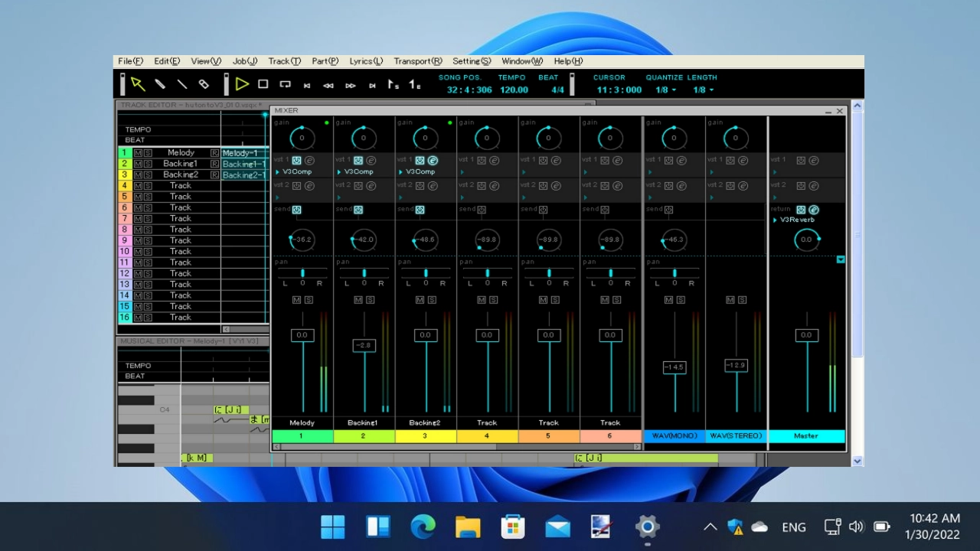Set the start marker flag
The width and height of the screenshot is (980, 551).
click(x=393, y=84)
